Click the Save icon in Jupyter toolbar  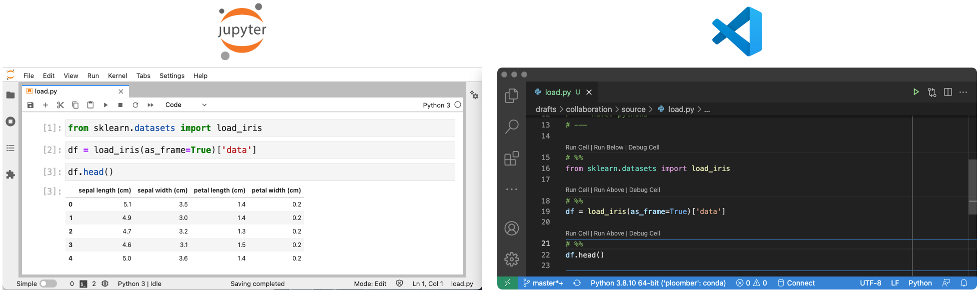pyautogui.click(x=30, y=105)
